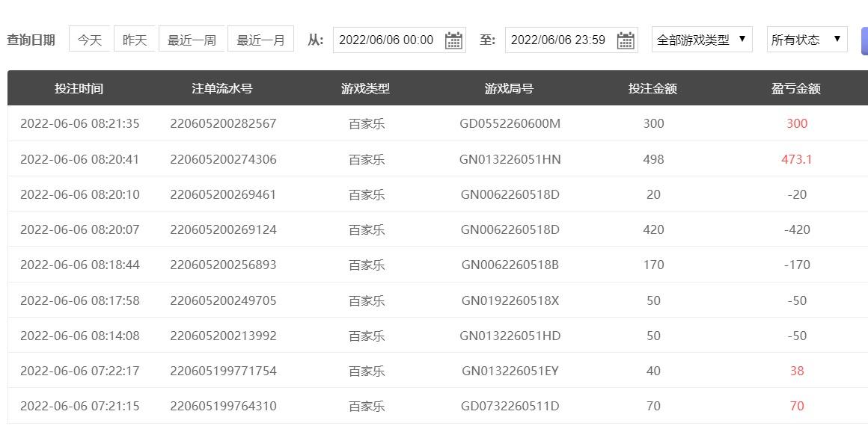868x435 pixels.
Task: Select the row with profit 473.1
Action: tap(796, 159)
